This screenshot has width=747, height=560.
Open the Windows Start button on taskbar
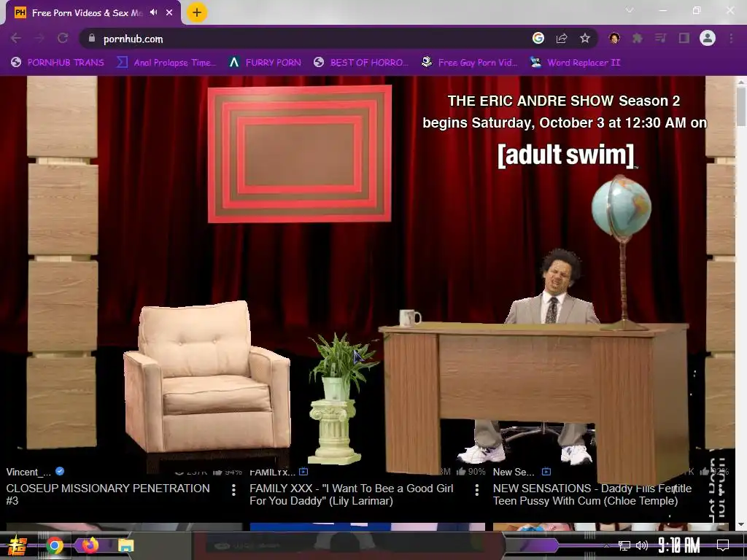click(18, 545)
